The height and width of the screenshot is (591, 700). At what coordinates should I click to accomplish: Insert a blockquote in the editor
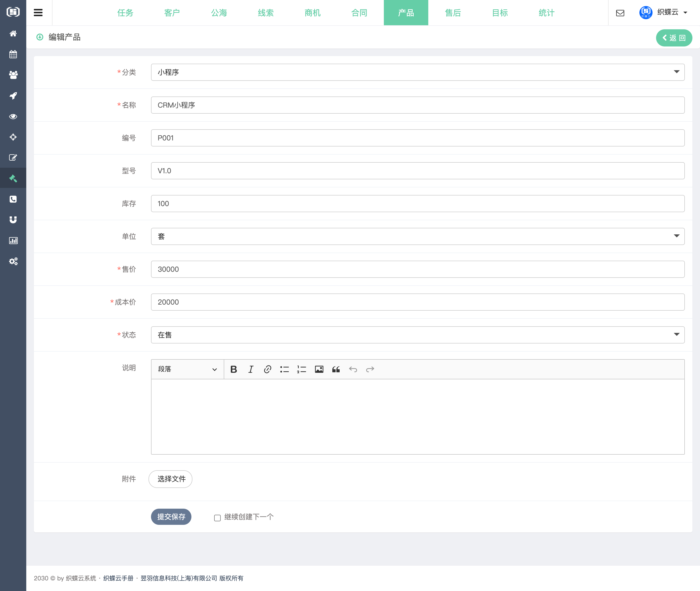coord(336,369)
